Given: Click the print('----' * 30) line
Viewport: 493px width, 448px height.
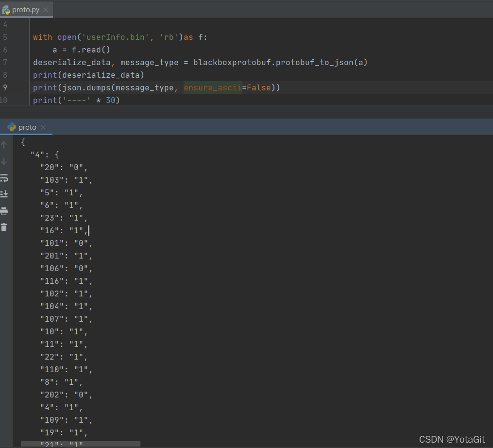Looking at the screenshot, I should point(76,100).
